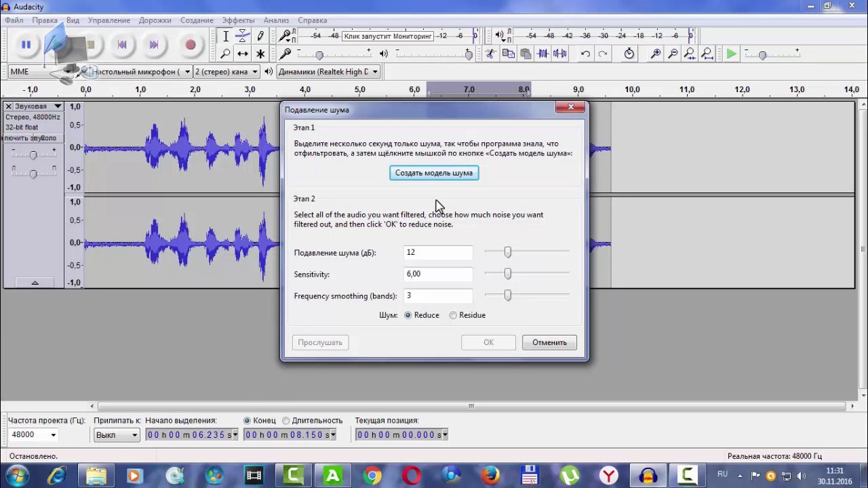The image size is (868, 488).
Task: Click the Pause transport button
Action: point(26,45)
